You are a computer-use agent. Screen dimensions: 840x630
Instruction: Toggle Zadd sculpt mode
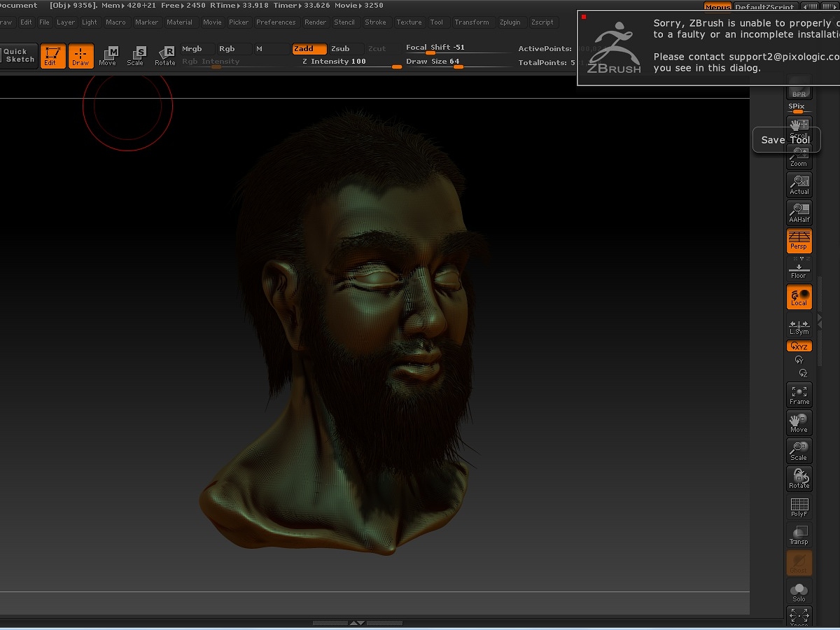pyautogui.click(x=309, y=49)
